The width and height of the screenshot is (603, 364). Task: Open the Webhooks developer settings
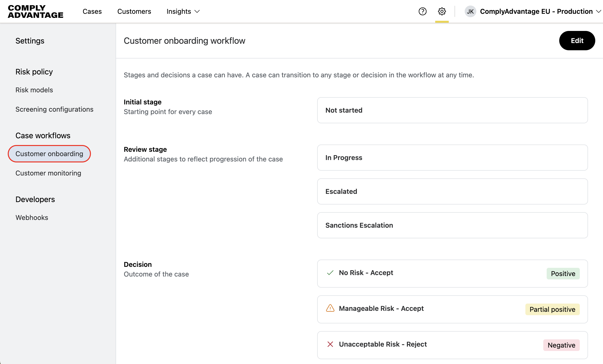(x=32, y=218)
